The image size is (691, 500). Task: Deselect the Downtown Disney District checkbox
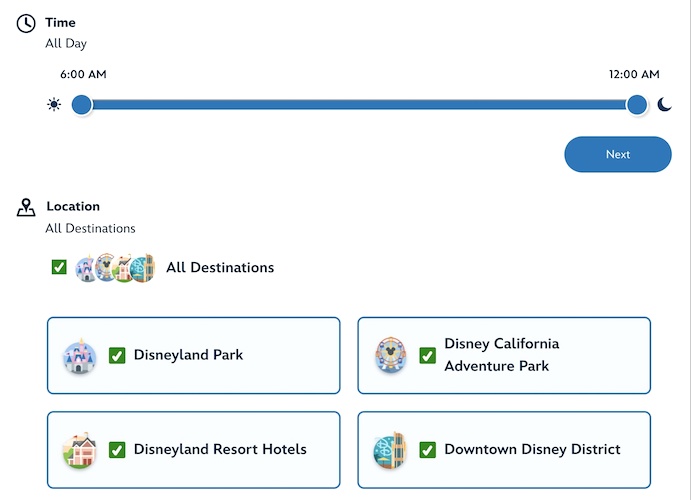tap(428, 450)
